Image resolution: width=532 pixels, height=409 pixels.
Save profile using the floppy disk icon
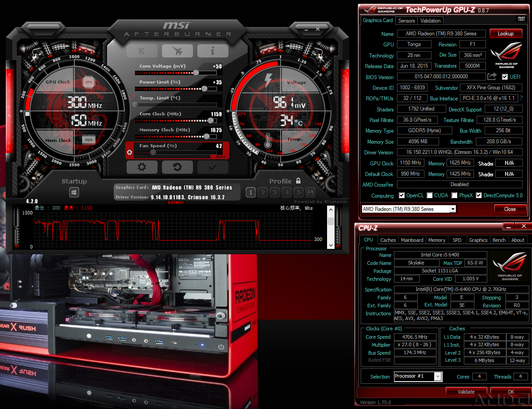pyautogui.click(x=310, y=192)
